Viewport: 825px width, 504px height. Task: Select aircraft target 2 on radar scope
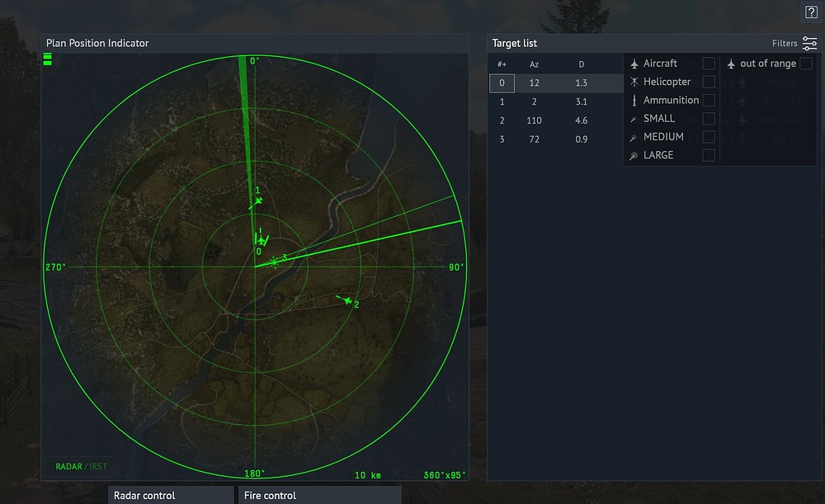(346, 300)
